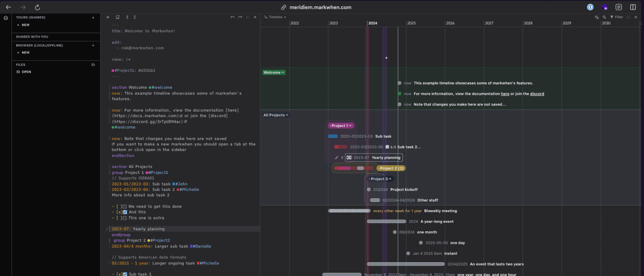Follow the 'here' documentation link in the timeline
644x276 pixels.
tap(505, 94)
